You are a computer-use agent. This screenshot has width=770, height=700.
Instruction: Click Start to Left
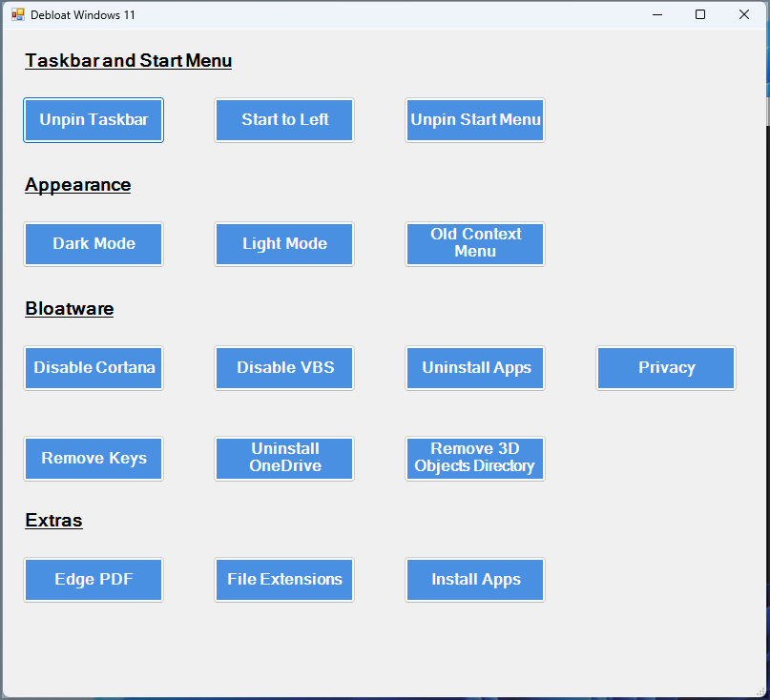(283, 120)
